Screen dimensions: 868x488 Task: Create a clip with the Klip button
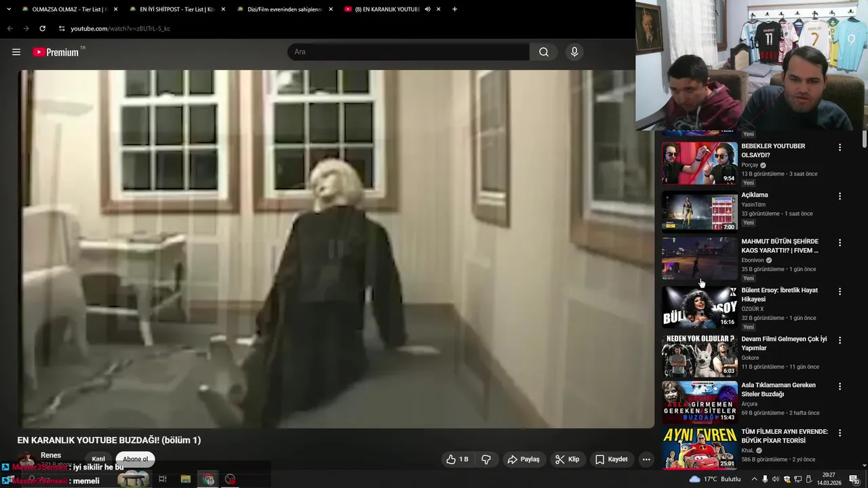point(567,460)
